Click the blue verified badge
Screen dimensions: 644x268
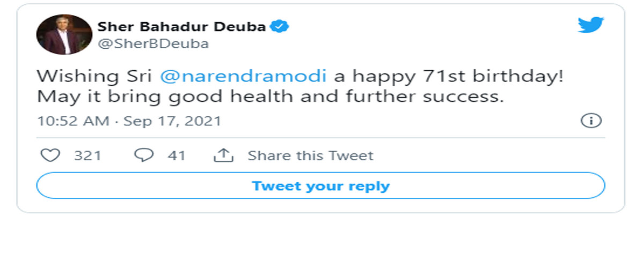[281, 27]
